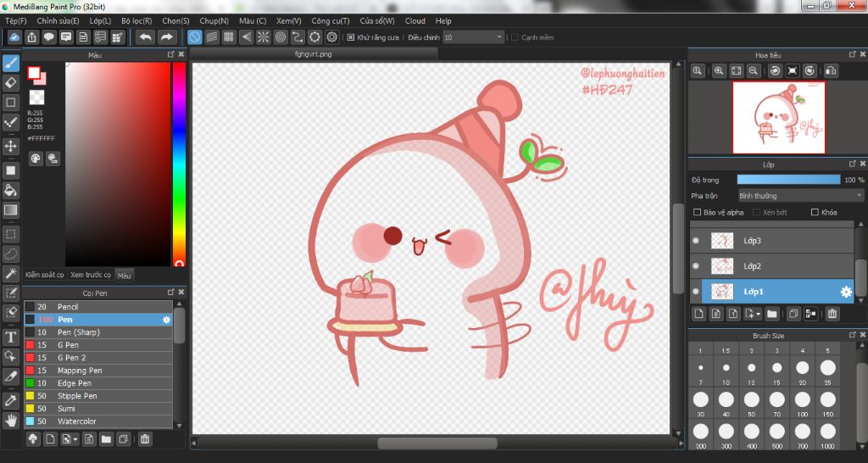The height and width of the screenshot is (463, 868).
Task: Click the Redo arrow in toolbar
Action: point(166,37)
